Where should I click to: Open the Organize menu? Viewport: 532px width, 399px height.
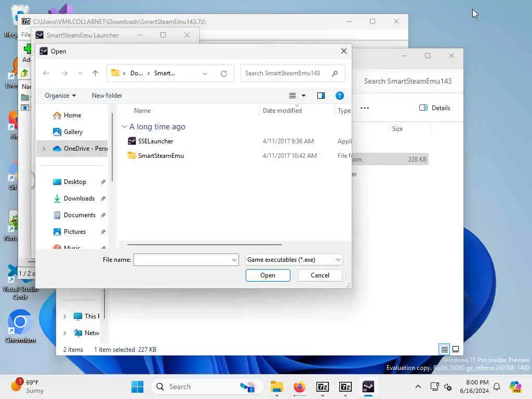point(60,96)
